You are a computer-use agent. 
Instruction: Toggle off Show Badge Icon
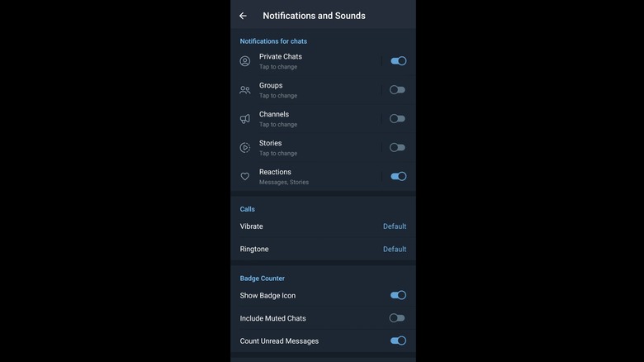tap(398, 295)
